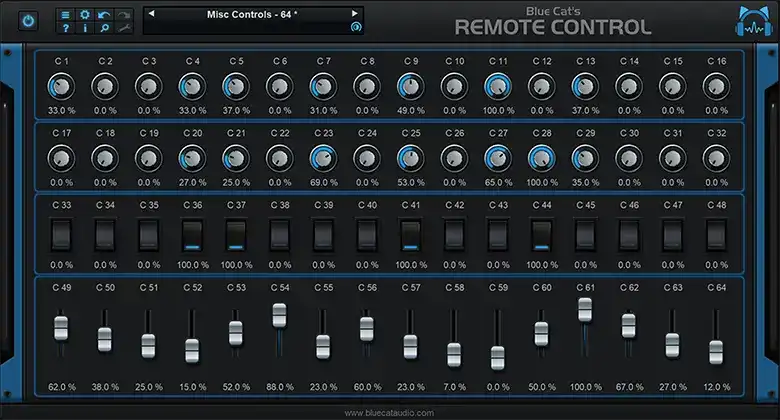Click the C 58 value 7.0 %

click(x=454, y=387)
